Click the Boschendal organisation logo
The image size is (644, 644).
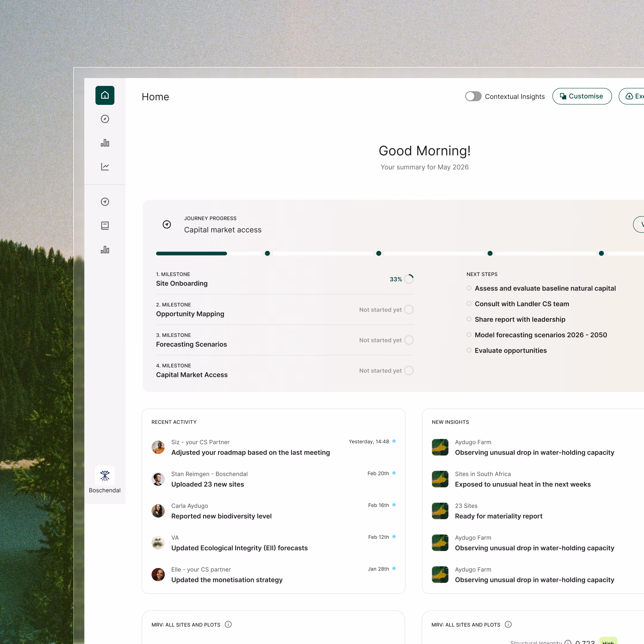point(105,475)
